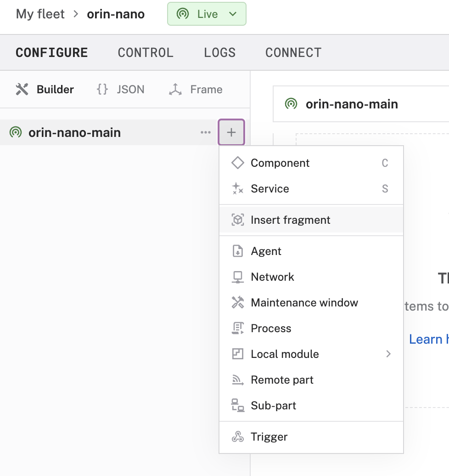This screenshot has height=476, width=449.
Task: Click the Trigger webhook icon
Action: (237, 437)
